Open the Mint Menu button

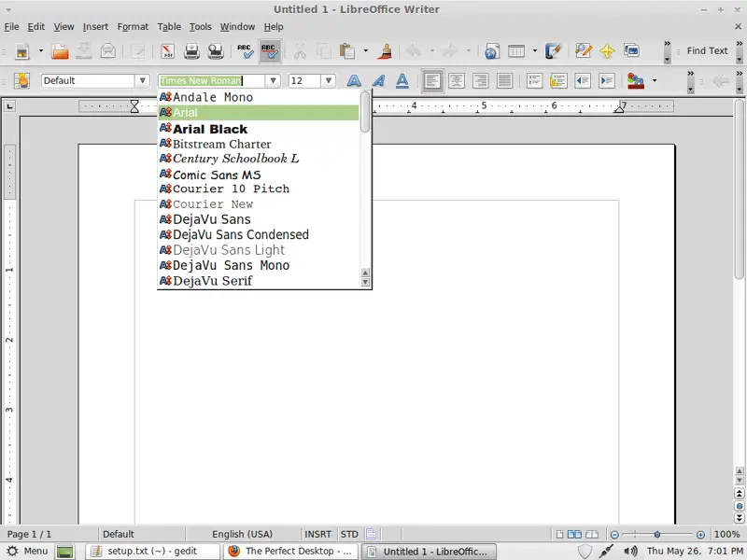click(27, 551)
